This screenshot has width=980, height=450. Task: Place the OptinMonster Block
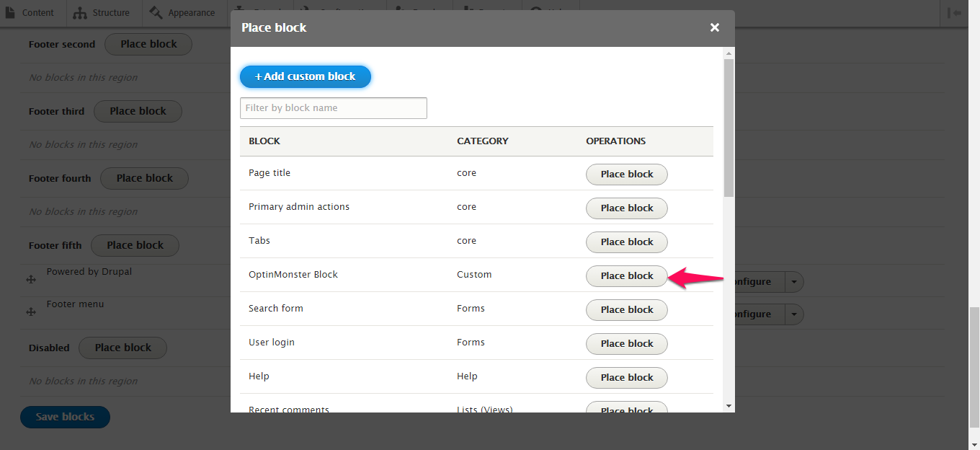(x=627, y=275)
